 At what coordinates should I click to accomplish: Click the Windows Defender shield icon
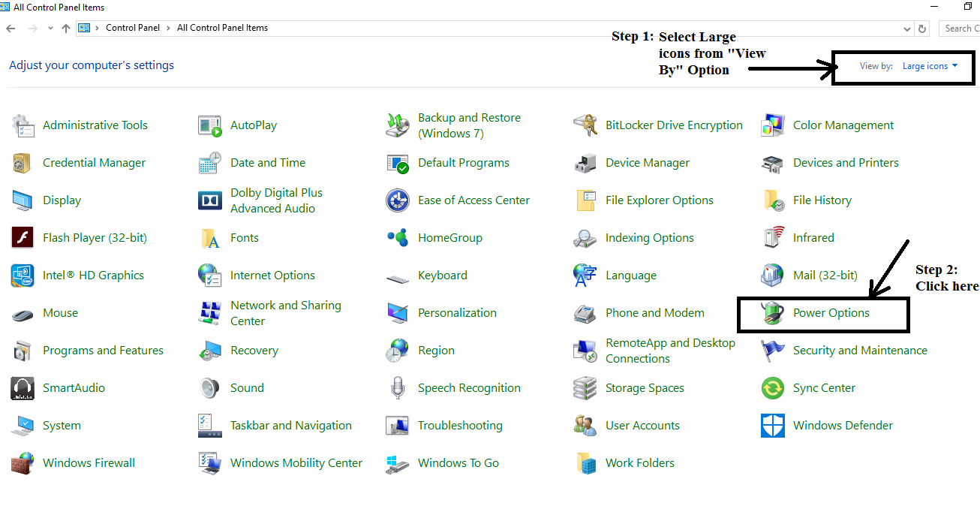(x=772, y=426)
